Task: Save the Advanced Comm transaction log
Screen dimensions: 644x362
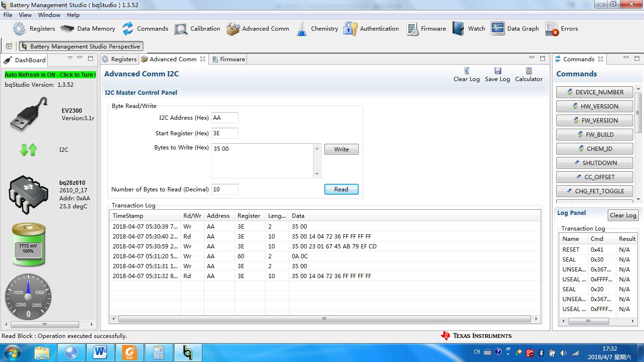Action: [497, 74]
